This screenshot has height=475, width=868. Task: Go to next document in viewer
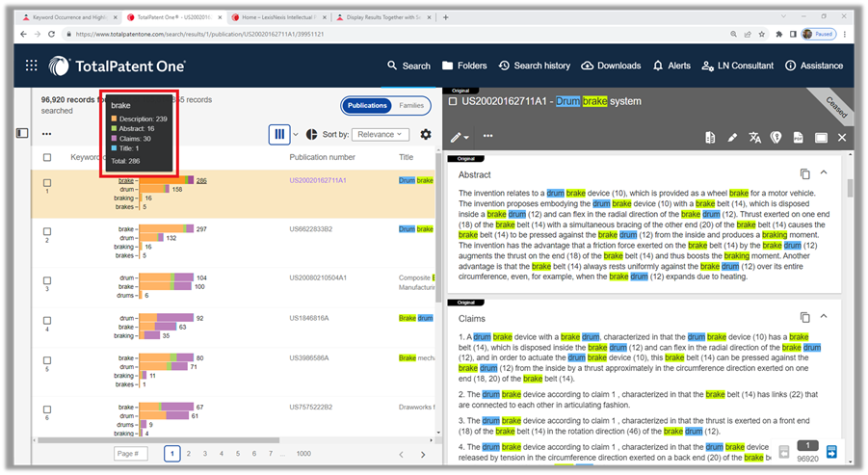pyautogui.click(x=831, y=452)
